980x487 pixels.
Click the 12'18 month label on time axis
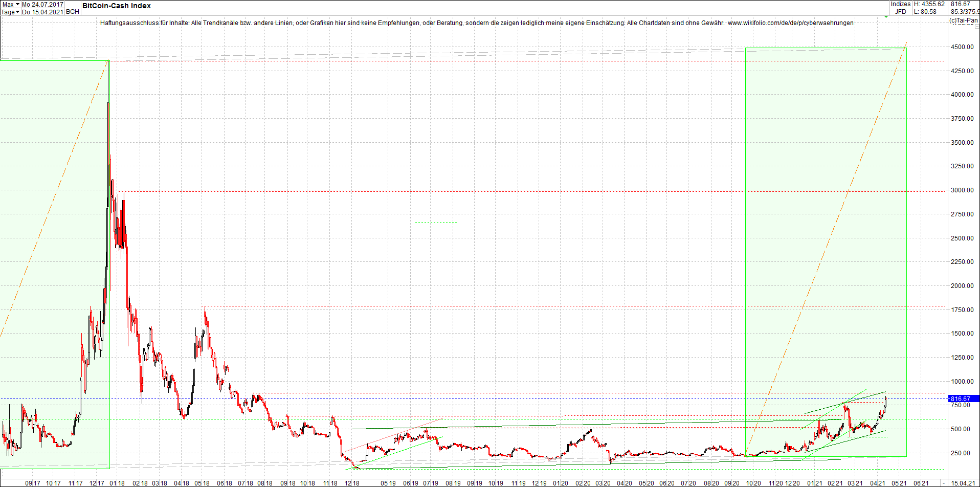[x=352, y=483]
